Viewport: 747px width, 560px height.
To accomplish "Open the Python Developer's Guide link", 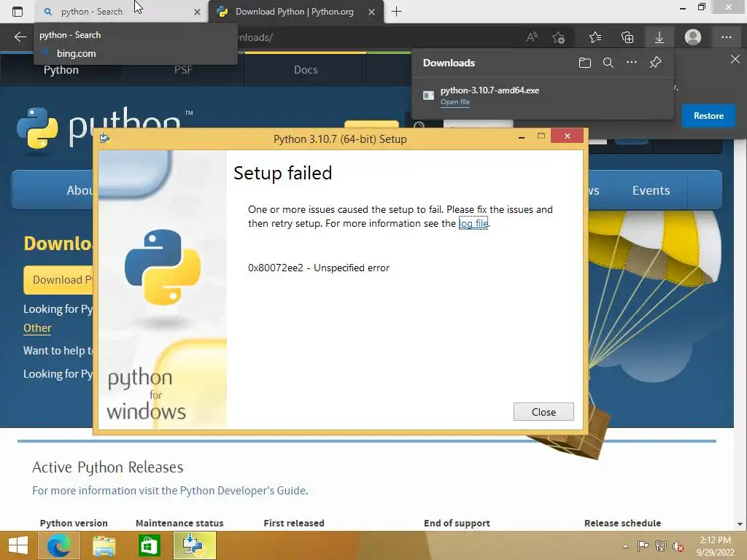I will (x=243, y=491).
